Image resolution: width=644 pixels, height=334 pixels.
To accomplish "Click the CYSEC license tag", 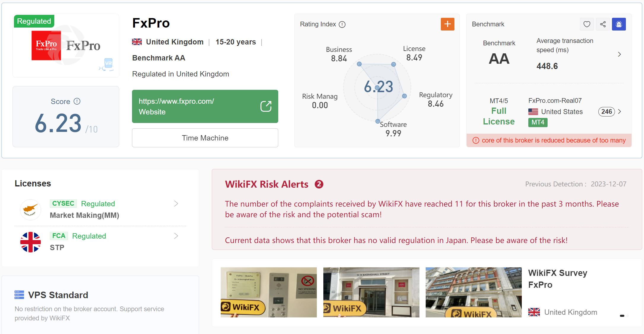I will click(x=63, y=204).
